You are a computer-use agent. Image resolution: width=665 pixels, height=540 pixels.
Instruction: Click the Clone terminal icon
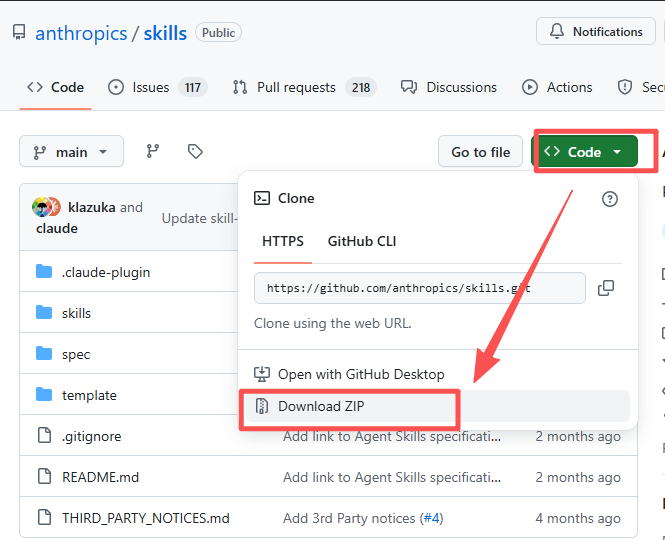coord(262,198)
